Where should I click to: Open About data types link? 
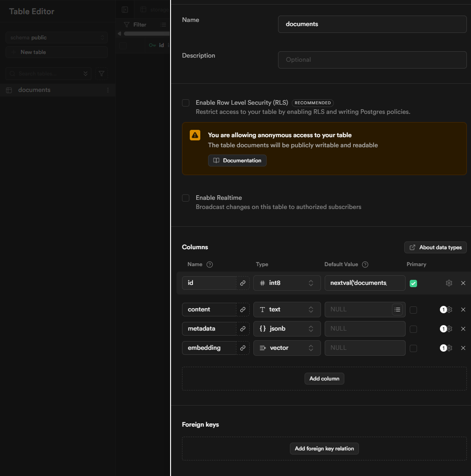tap(435, 247)
